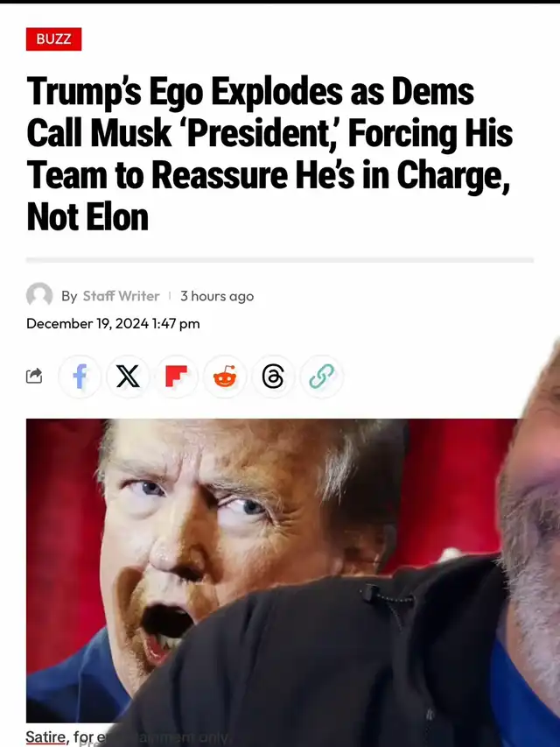Click the '3 hours ago' timestamp
This screenshot has width=560, height=747.
coord(217,296)
